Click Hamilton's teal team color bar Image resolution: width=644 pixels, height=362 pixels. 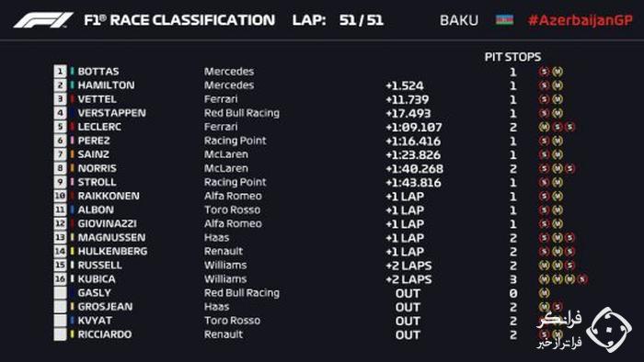coord(73,85)
